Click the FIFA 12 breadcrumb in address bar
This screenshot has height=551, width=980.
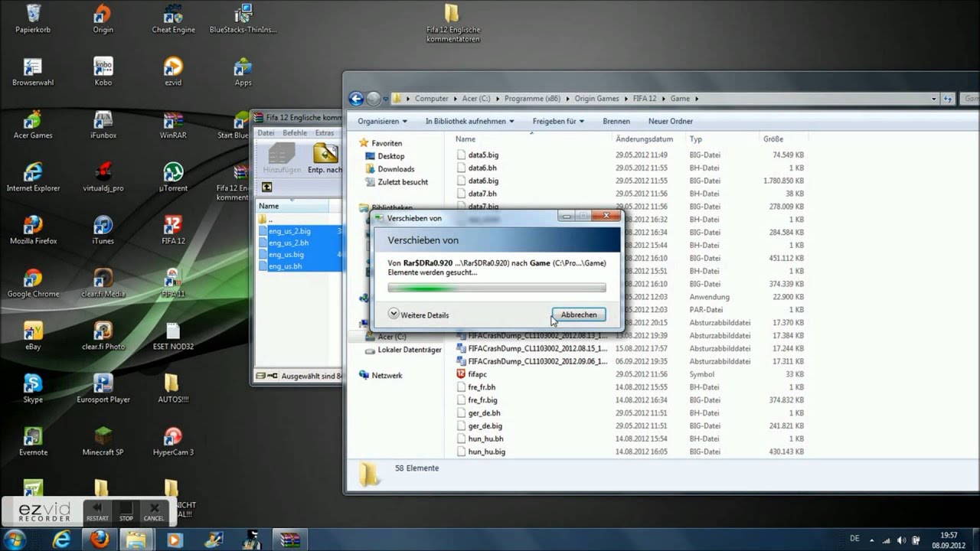tap(645, 98)
